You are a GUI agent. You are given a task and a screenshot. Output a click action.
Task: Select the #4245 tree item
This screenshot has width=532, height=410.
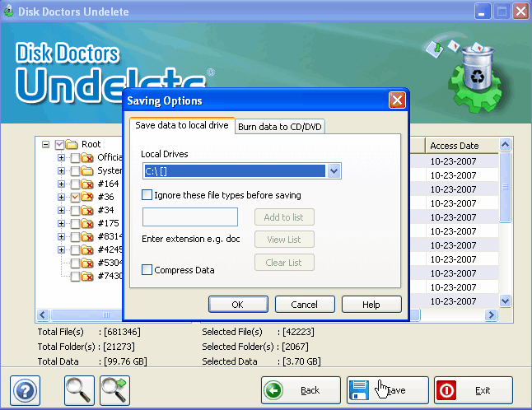click(110, 250)
